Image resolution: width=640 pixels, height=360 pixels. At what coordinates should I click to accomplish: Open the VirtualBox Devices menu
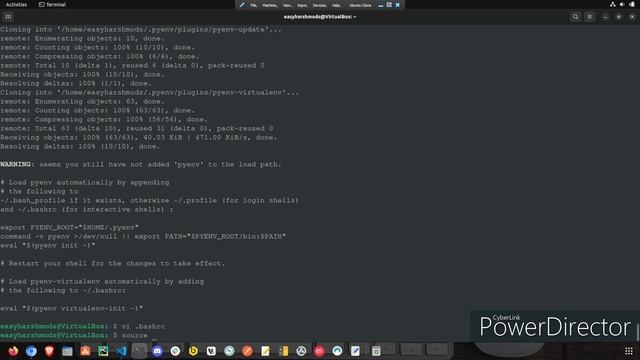(x=319, y=5)
